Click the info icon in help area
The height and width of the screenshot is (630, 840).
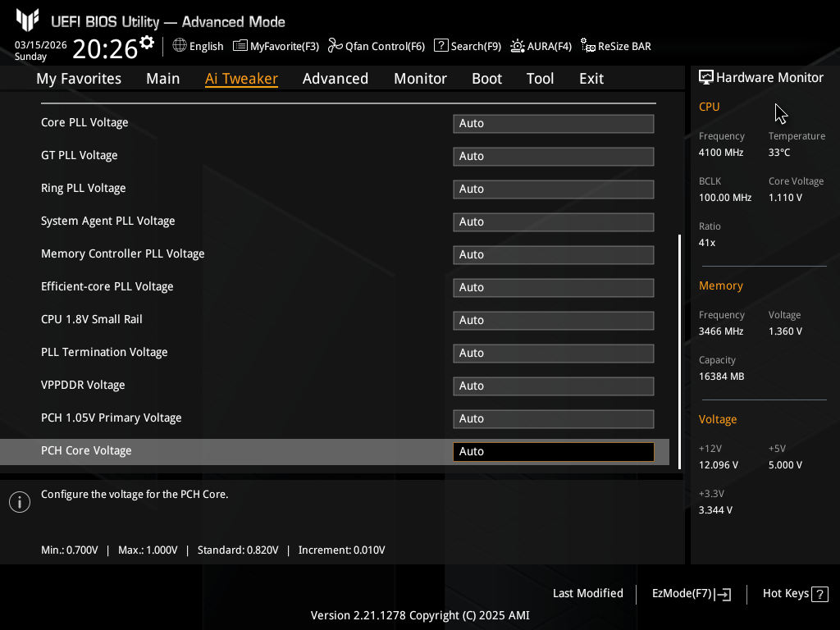coord(20,502)
